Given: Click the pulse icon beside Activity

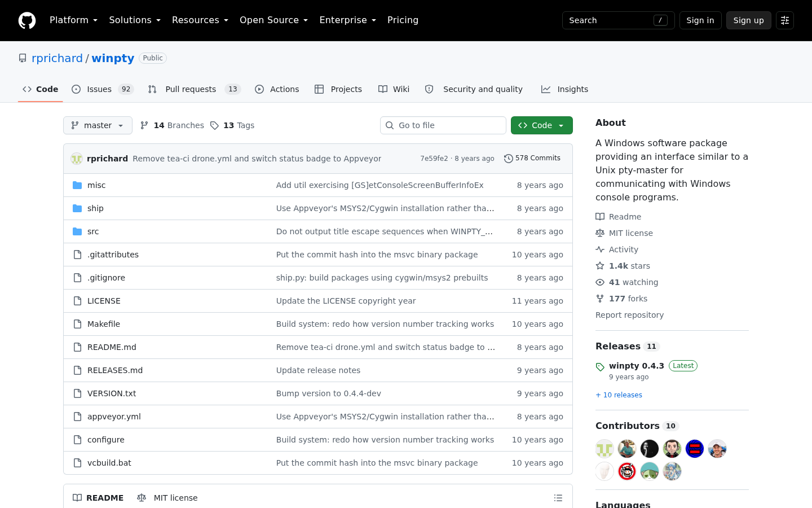Looking at the screenshot, I should 600,249.
